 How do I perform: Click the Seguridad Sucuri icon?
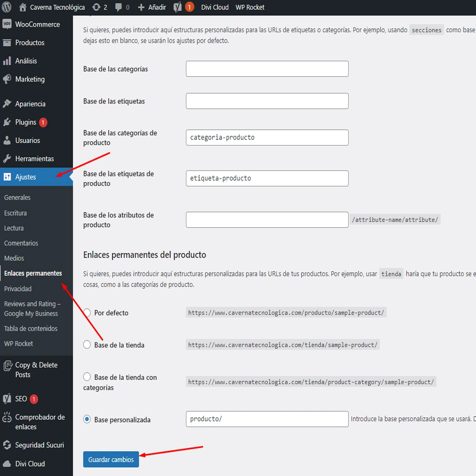tap(7, 445)
